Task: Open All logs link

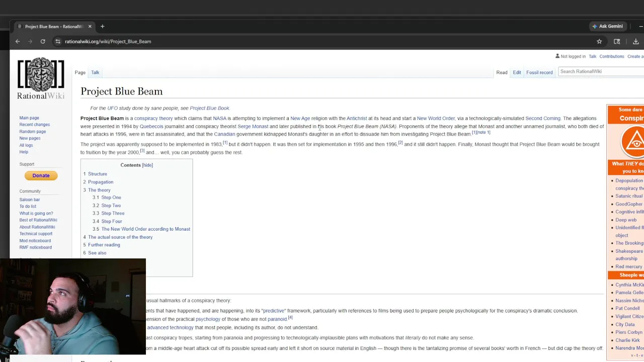Action: (26, 145)
